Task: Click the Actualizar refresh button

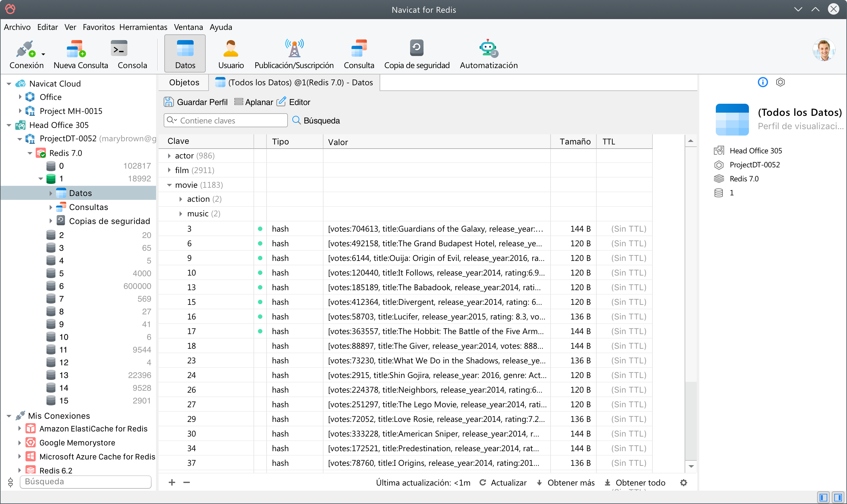Action: (x=503, y=483)
